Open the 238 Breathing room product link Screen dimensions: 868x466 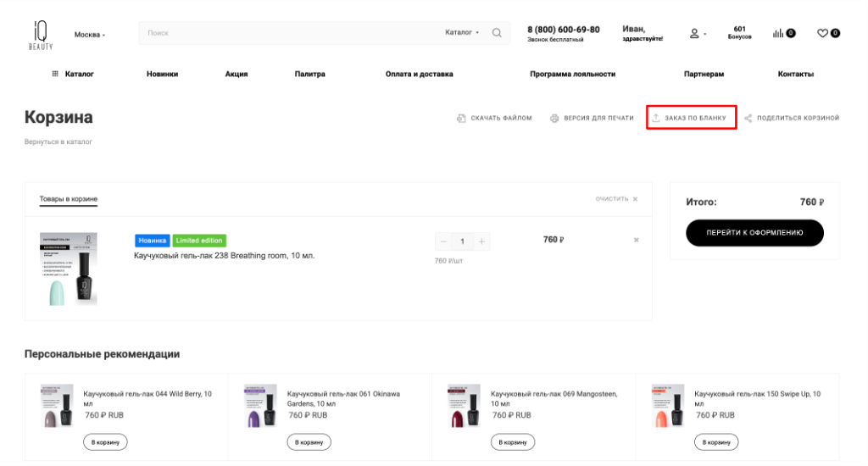pos(224,256)
